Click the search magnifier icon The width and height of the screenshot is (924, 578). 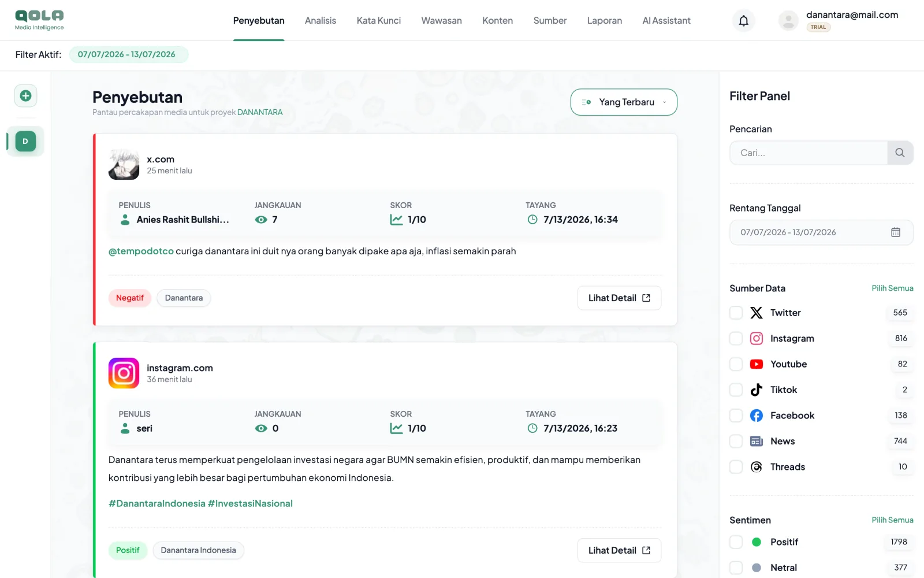point(900,153)
